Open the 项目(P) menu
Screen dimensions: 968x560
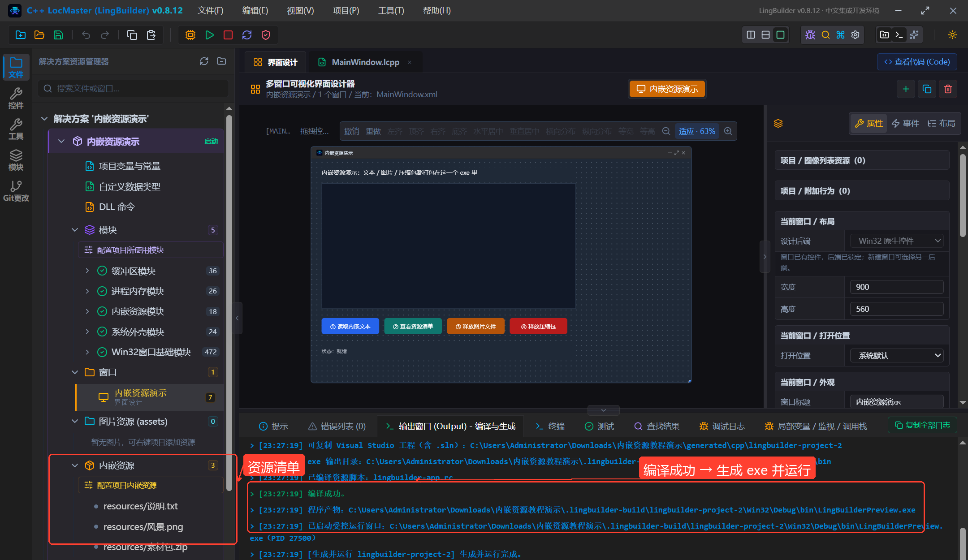click(x=346, y=10)
